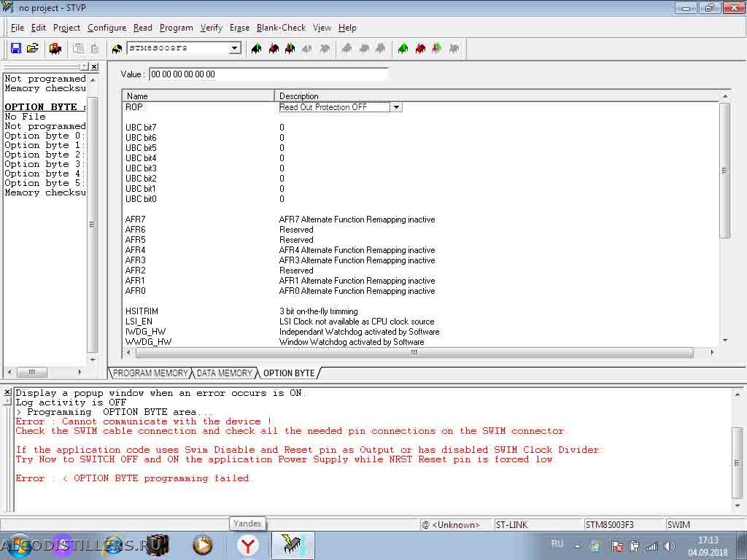Open the Blank-Check menu

[x=281, y=28]
